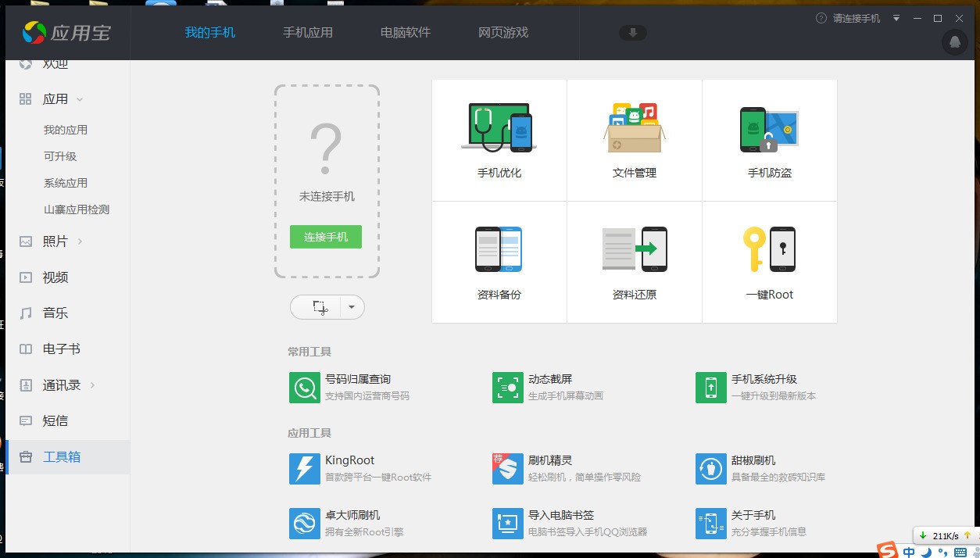This screenshot has width=980, height=558.
Task: Open the 资料还原 data restore tile
Action: [634, 262]
